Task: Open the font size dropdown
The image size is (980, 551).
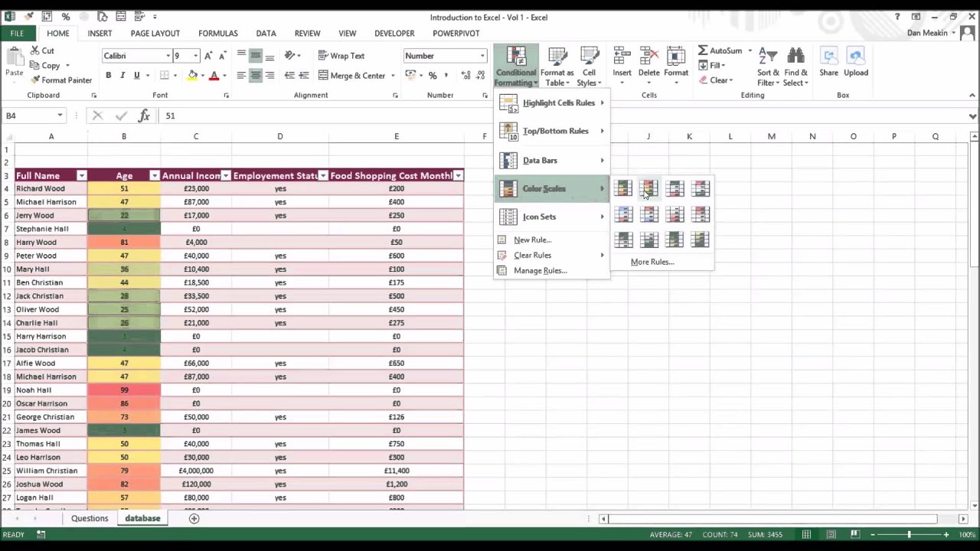Action: click(x=196, y=56)
